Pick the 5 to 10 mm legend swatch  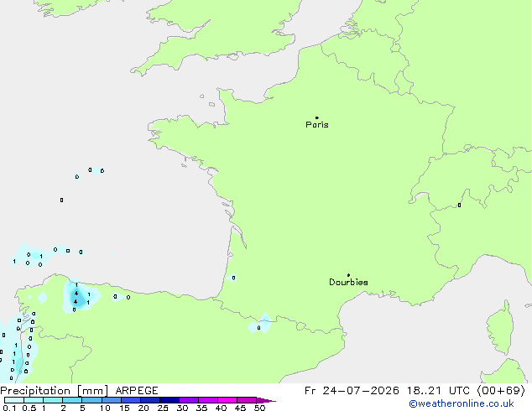tap(91, 400)
